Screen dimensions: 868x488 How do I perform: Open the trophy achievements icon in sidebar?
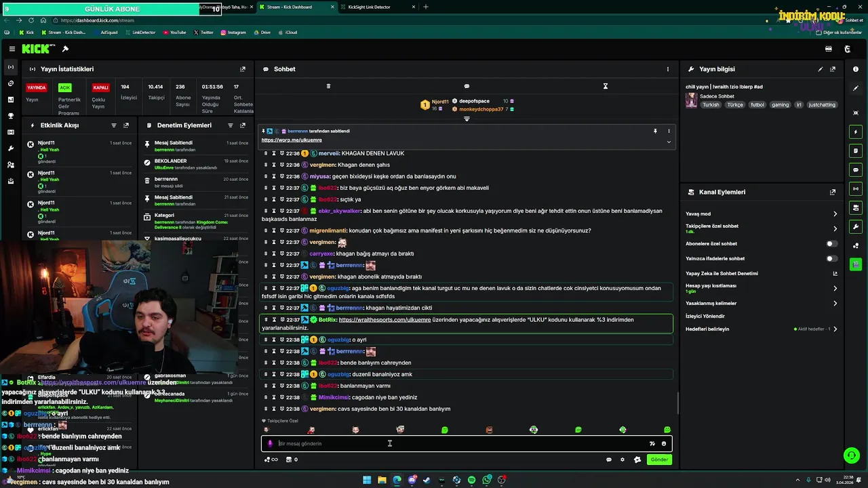click(x=10, y=116)
